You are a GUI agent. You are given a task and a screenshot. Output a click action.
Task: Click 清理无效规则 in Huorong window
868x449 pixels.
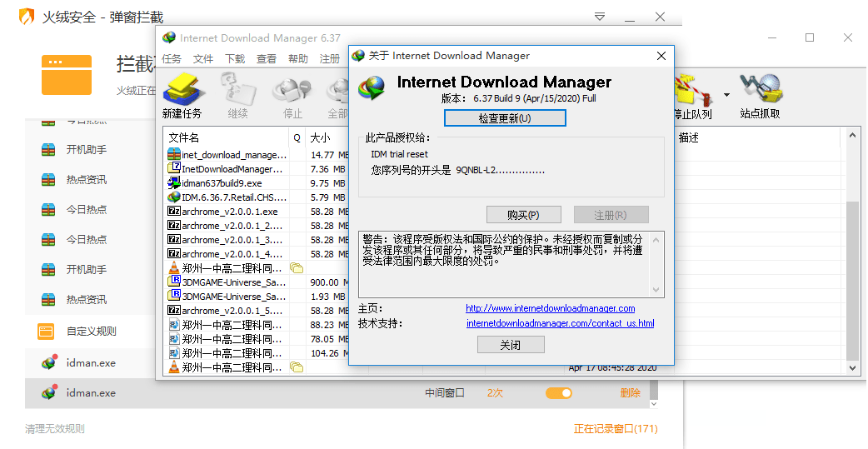(55, 429)
